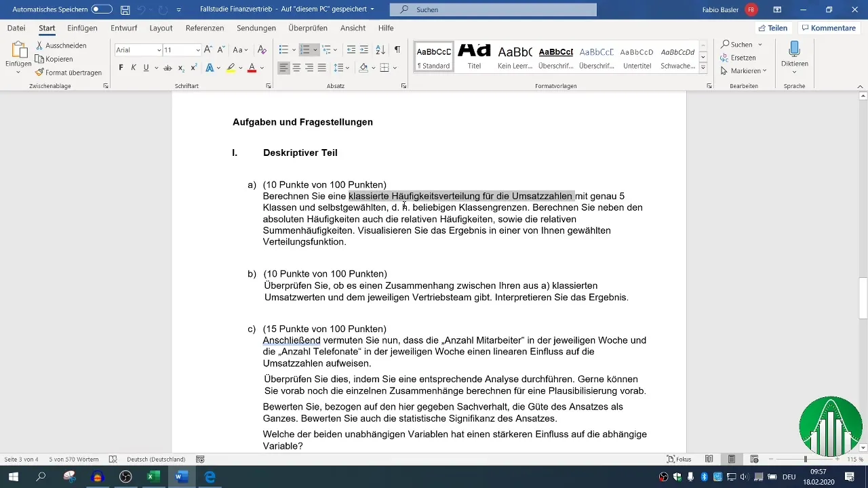
Task: Click the Save icon in title bar
Action: (125, 9)
